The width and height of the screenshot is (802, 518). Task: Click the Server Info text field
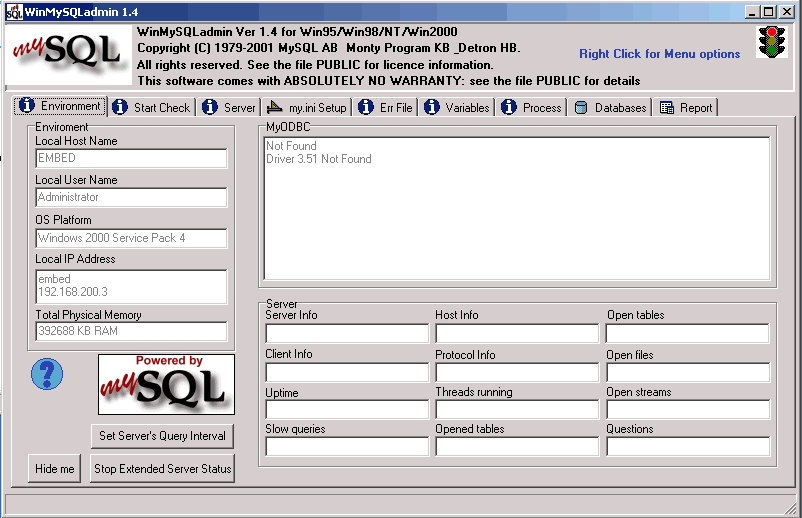[346, 333]
